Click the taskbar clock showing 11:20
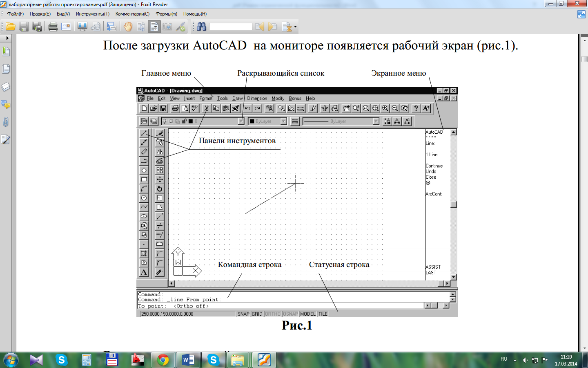Viewport: 588px width, 368px height. (566, 360)
